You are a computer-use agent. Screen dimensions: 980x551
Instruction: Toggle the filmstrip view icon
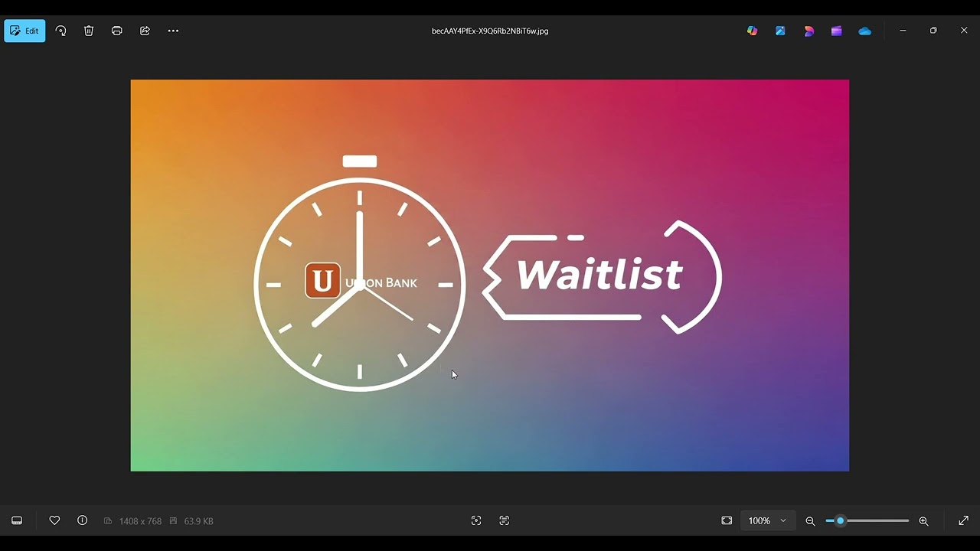(17, 520)
